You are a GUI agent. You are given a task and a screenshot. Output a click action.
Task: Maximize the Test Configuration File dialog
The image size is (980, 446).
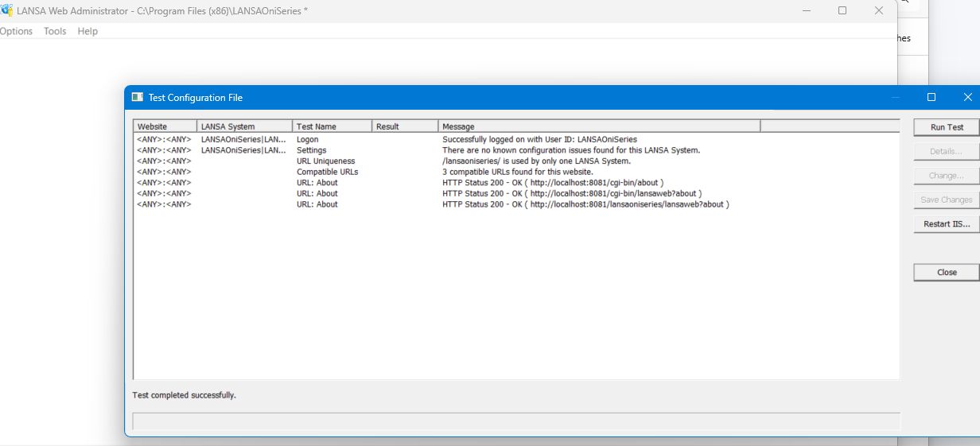click(931, 98)
